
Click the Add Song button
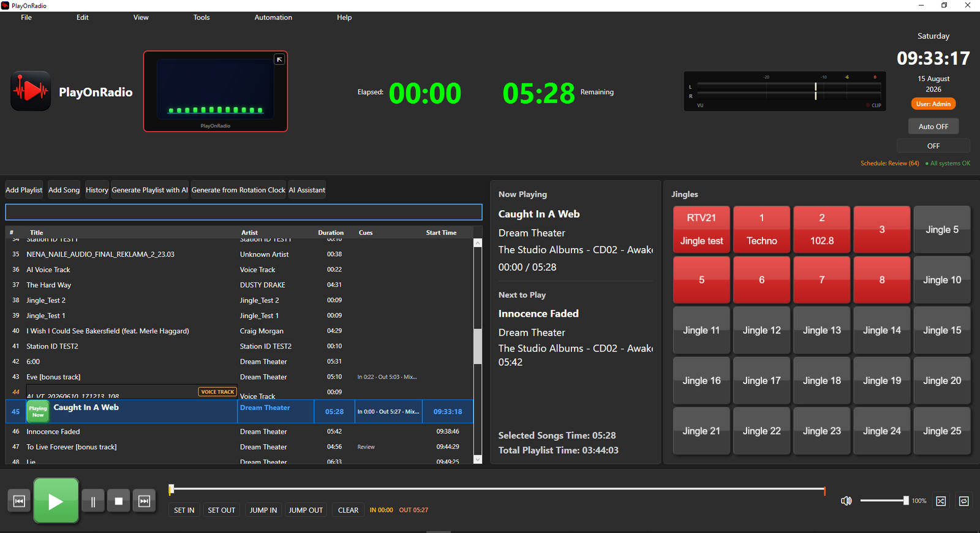click(x=64, y=190)
